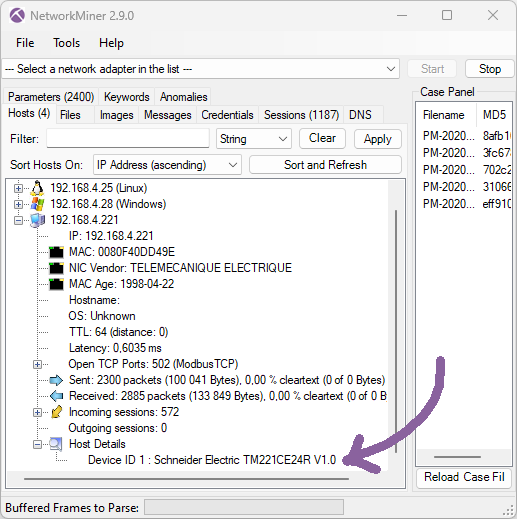Click the network card icon beside MAC Age

click(x=56, y=284)
